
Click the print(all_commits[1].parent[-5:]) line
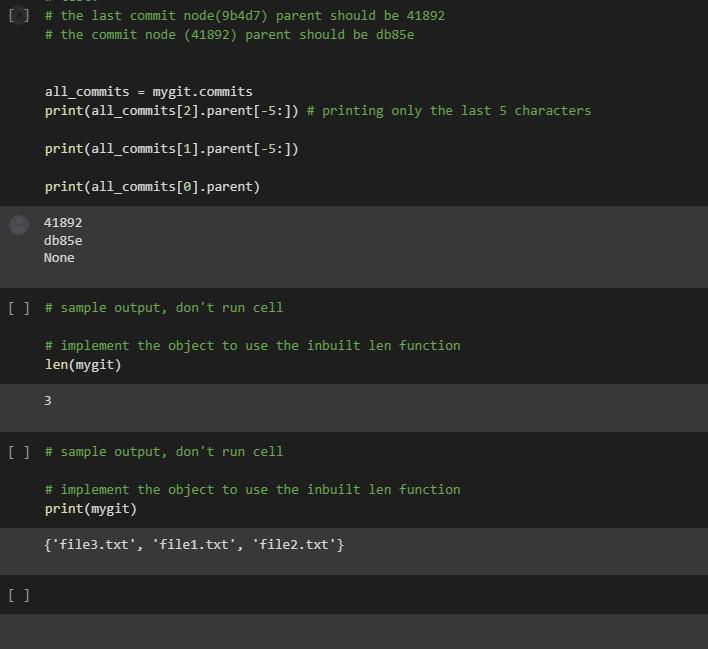pyautogui.click(x=172, y=149)
